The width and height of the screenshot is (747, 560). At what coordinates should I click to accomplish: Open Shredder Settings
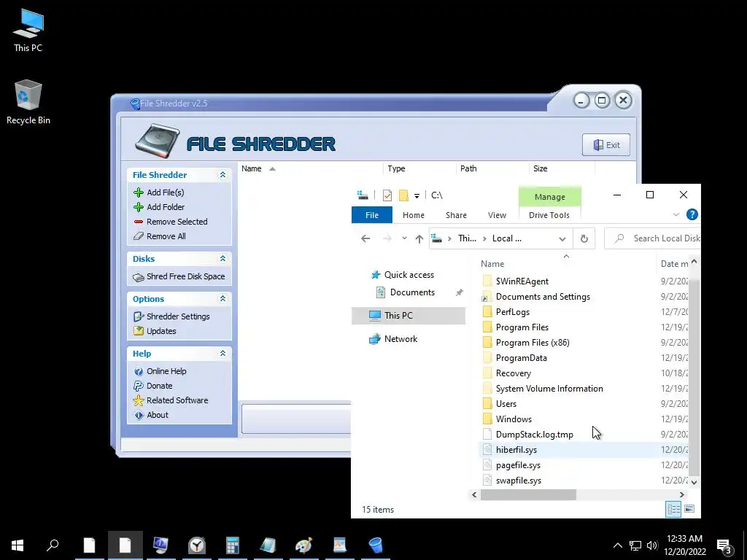178,316
